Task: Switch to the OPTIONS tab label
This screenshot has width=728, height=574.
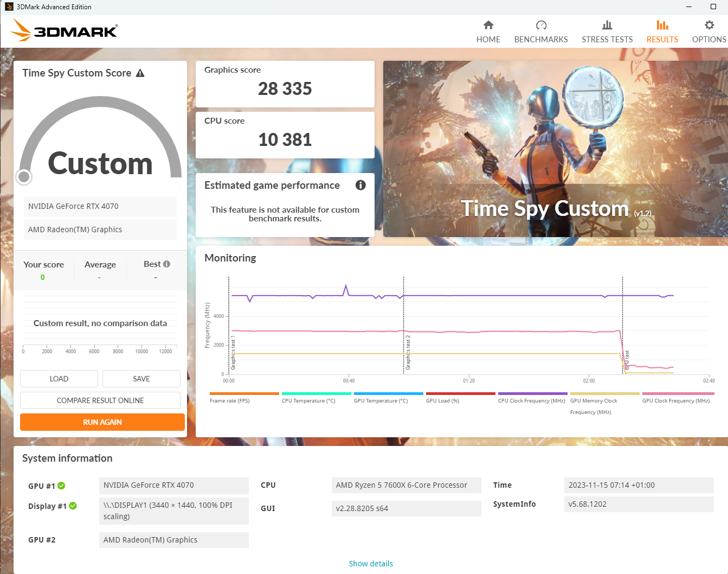Action: 709,40
